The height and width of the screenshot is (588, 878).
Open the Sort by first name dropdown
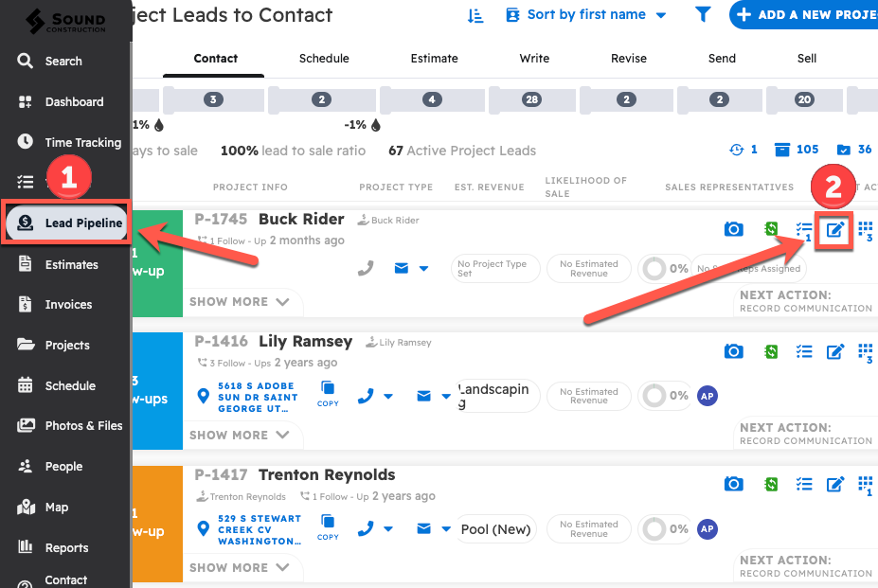click(587, 15)
